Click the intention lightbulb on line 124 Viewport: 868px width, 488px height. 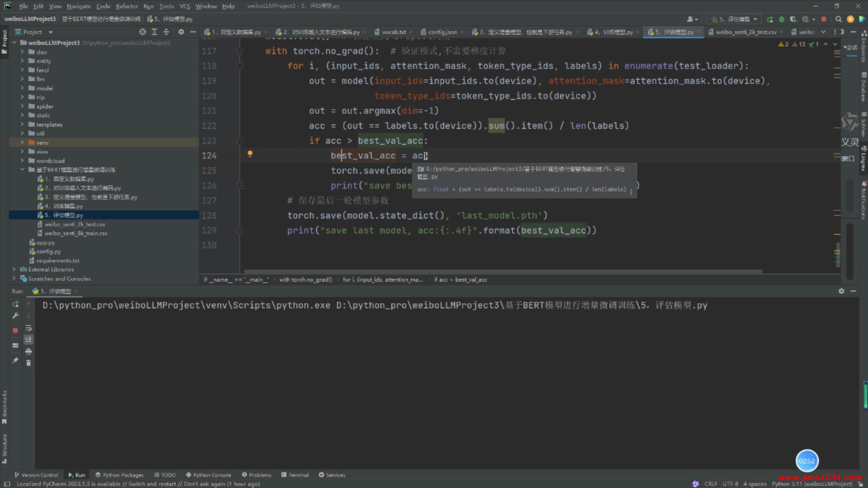coord(250,154)
